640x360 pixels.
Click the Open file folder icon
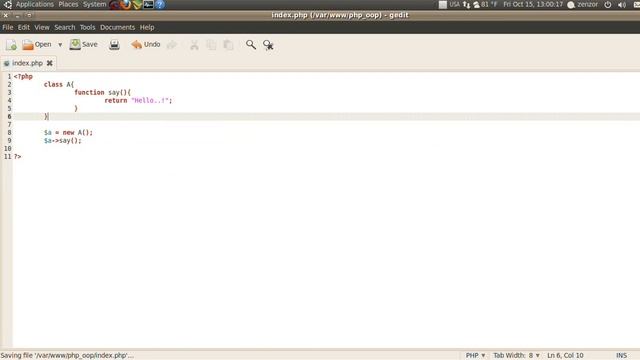click(x=28, y=44)
